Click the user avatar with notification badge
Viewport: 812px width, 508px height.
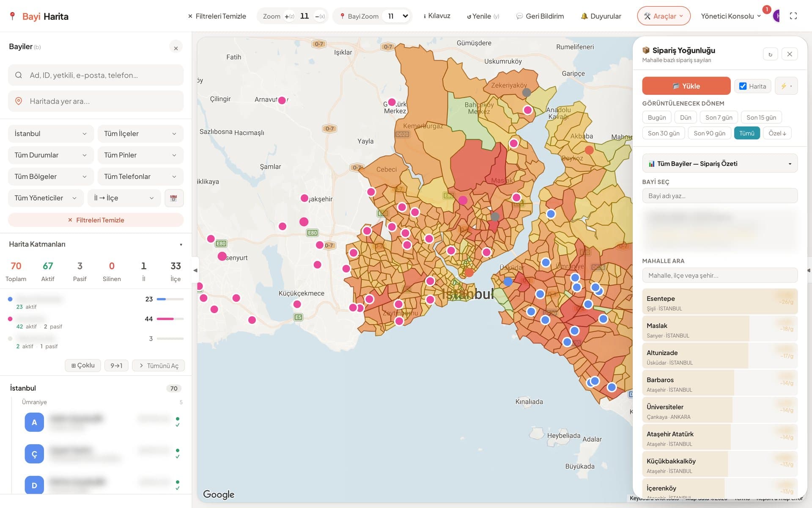point(776,16)
